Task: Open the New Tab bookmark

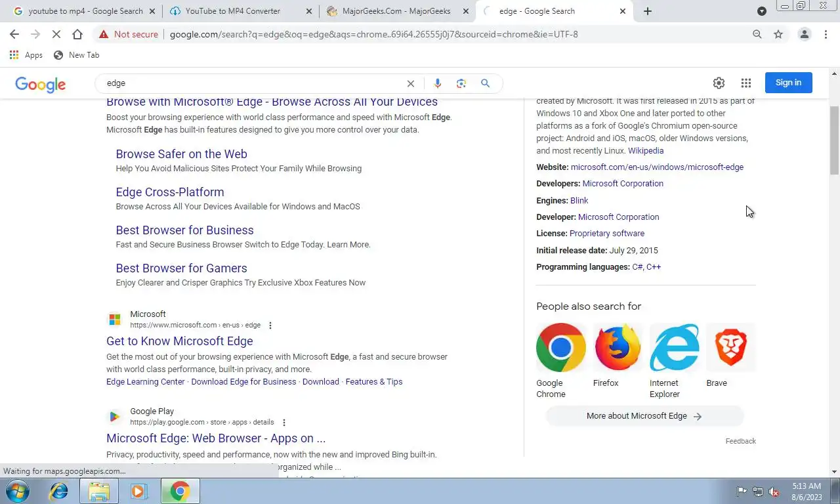Action: [x=77, y=55]
